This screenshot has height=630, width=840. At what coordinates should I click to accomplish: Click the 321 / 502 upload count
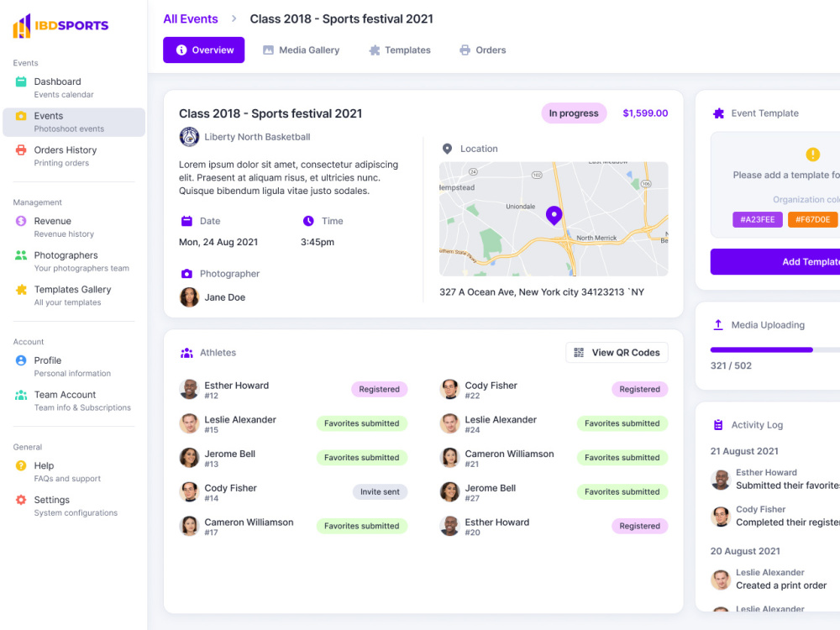[731, 365]
